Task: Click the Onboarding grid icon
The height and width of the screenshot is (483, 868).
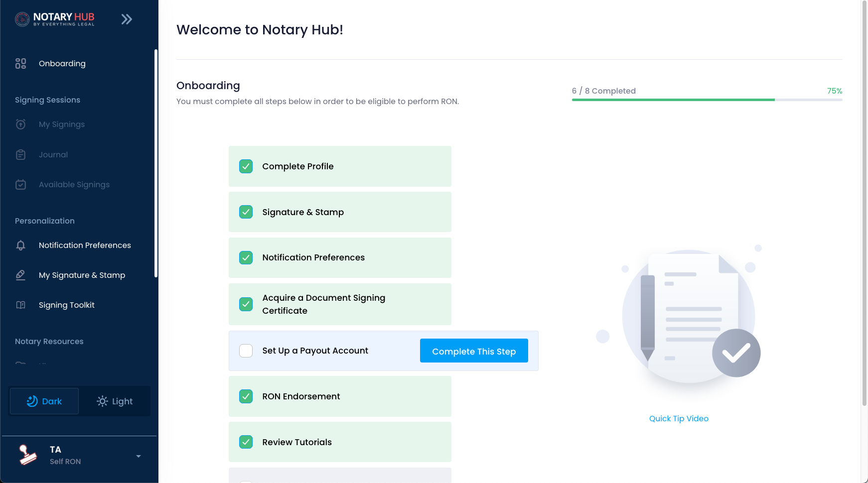Action: [x=20, y=64]
